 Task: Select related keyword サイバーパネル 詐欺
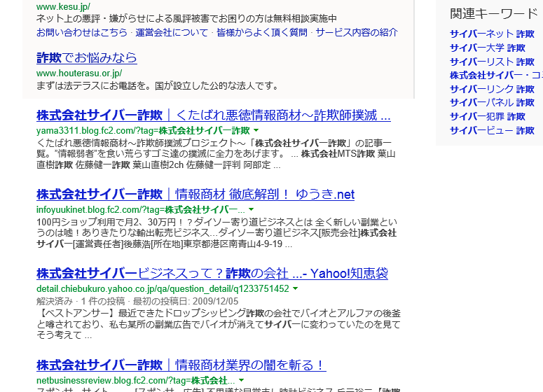492,103
